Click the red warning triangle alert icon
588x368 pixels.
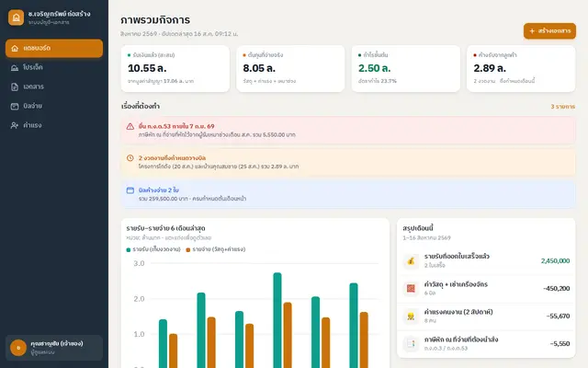(x=130, y=127)
